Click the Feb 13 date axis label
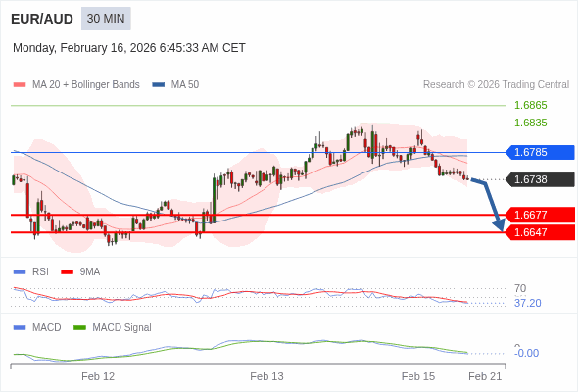The image size is (578, 392). click(266, 376)
